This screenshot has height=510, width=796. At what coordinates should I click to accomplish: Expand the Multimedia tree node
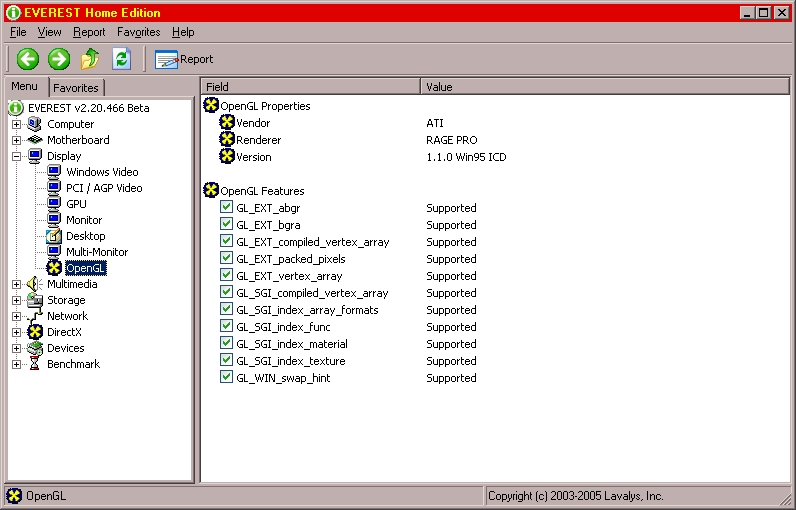point(16,284)
